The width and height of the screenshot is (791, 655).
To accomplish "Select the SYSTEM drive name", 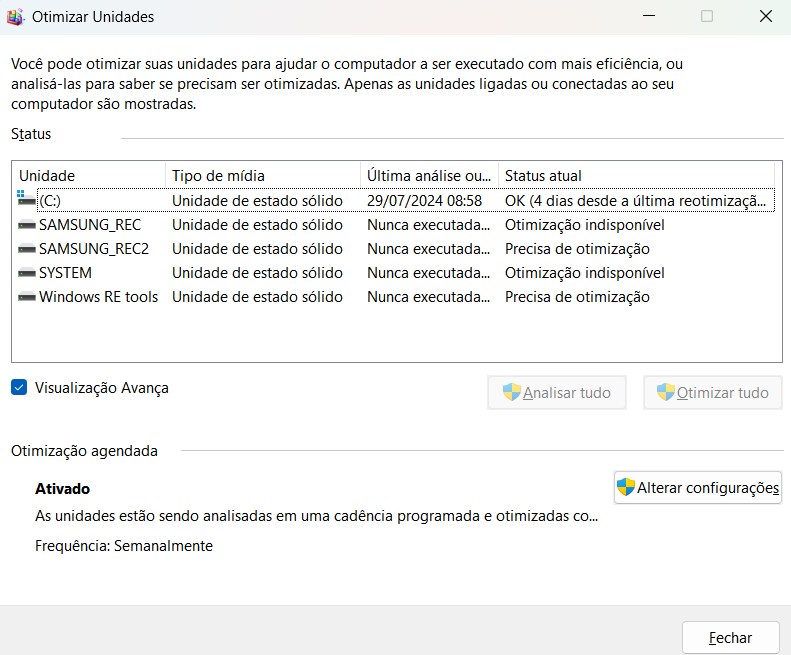I will pyautogui.click(x=65, y=273).
